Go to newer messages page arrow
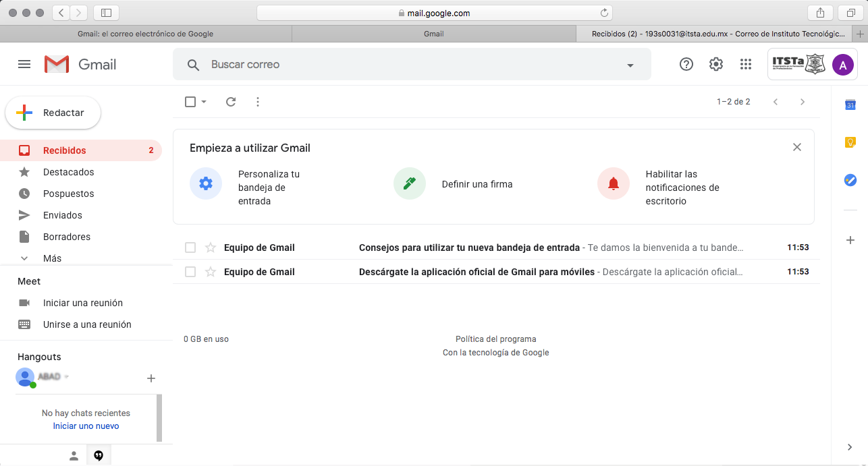The height and width of the screenshot is (466, 868). pos(776,102)
